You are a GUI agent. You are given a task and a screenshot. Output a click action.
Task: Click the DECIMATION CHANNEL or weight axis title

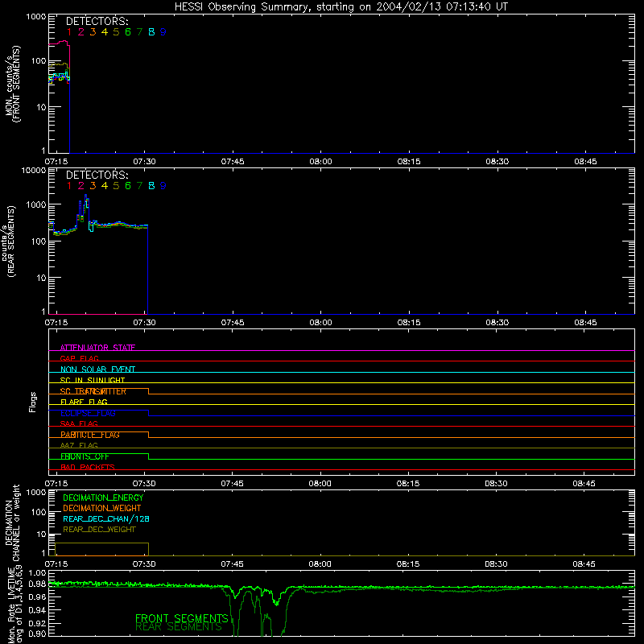click(12, 523)
